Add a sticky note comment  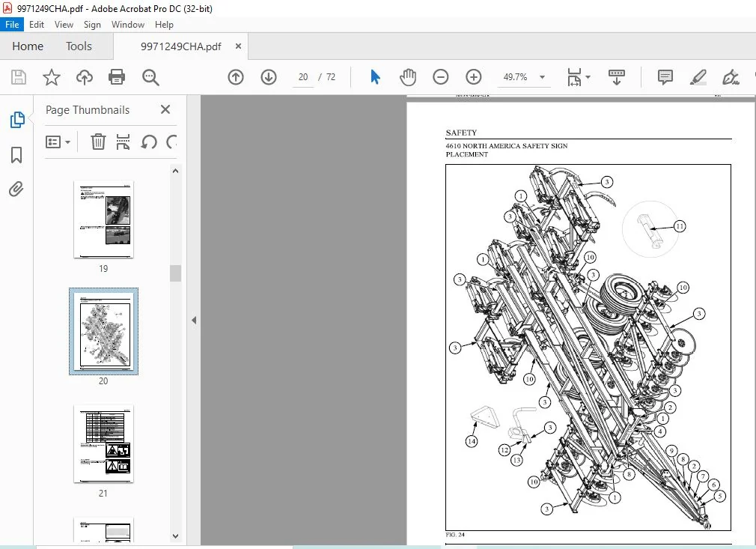(x=665, y=77)
